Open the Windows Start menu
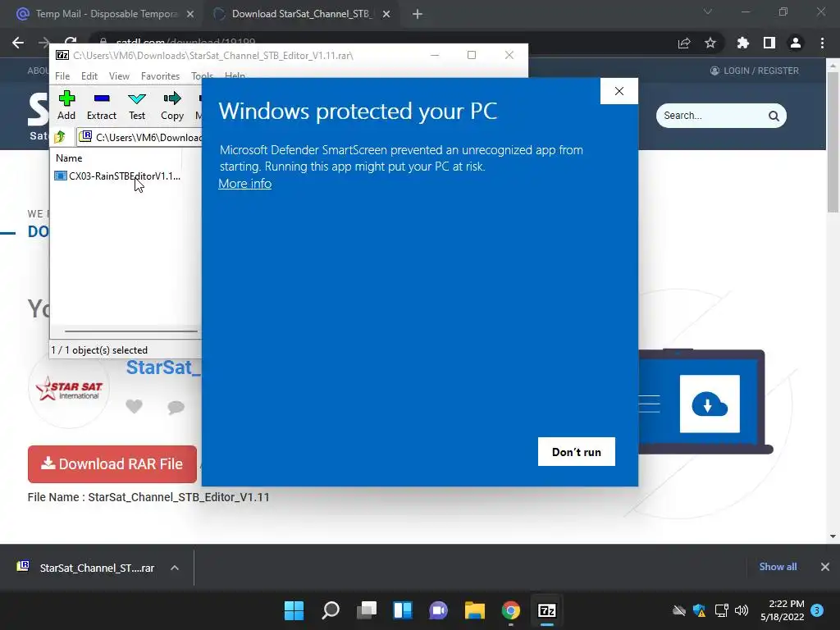This screenshot has height=630, width=840. (294, 610)
